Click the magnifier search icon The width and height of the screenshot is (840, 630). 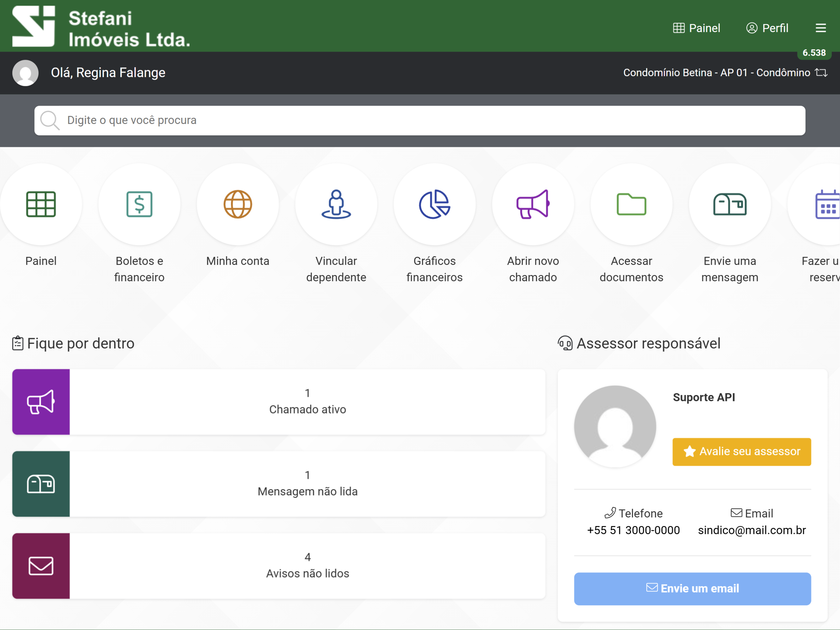pyautogui.click(x=50, y=121)
